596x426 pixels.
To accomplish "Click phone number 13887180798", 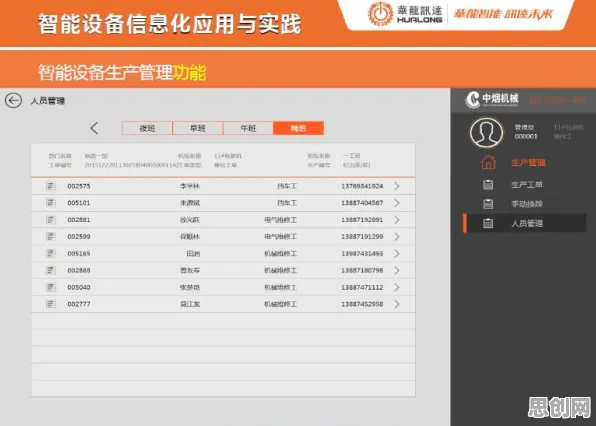I will coord(362,270).
